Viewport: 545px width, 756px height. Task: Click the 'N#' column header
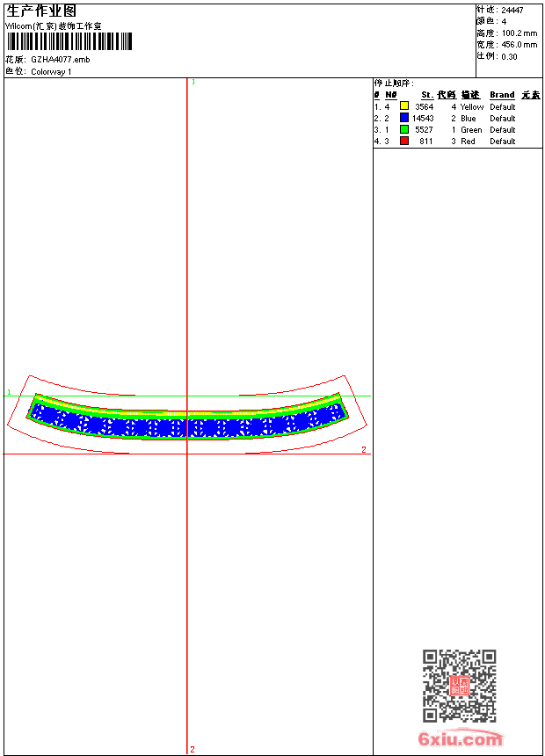[390, 95]
